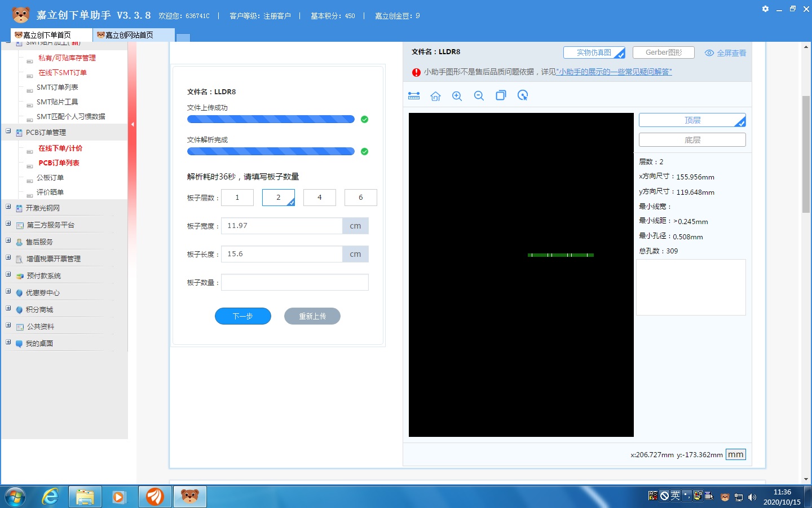This screenshot has width=812, height=508.
Task: Open Windows Start button
Action: coord(15,497)
